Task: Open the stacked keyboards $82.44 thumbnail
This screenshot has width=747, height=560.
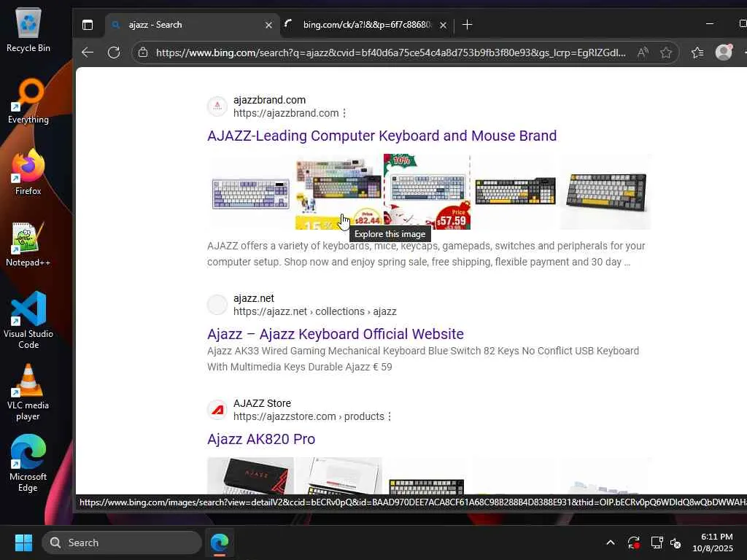Action: [x=338, y=192]
